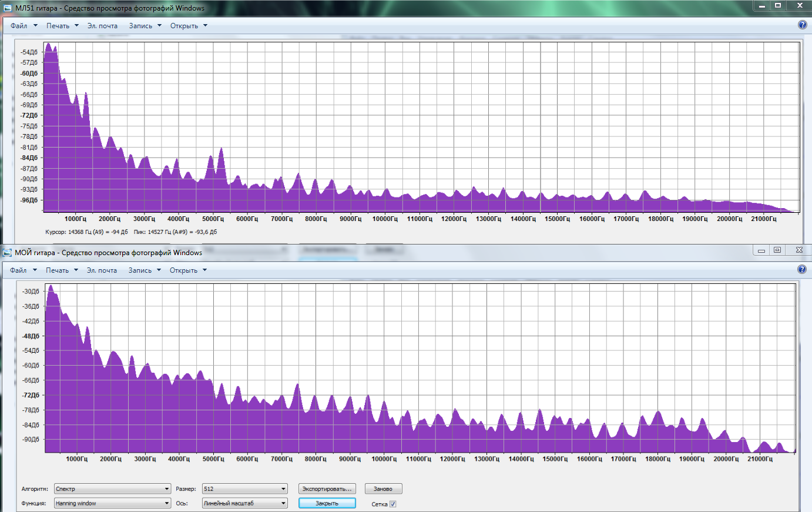Screen dimensions: 812x512
Task: Open help in the МОЙ гитара window
Action: pyautogui.click(x=802, y=269)
